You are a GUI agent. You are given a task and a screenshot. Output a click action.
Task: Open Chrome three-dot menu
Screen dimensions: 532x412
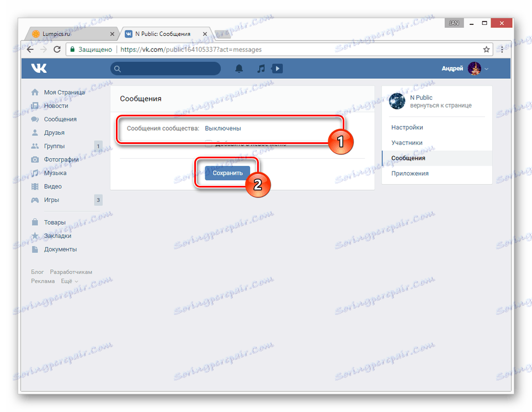[x=502, y=50]
